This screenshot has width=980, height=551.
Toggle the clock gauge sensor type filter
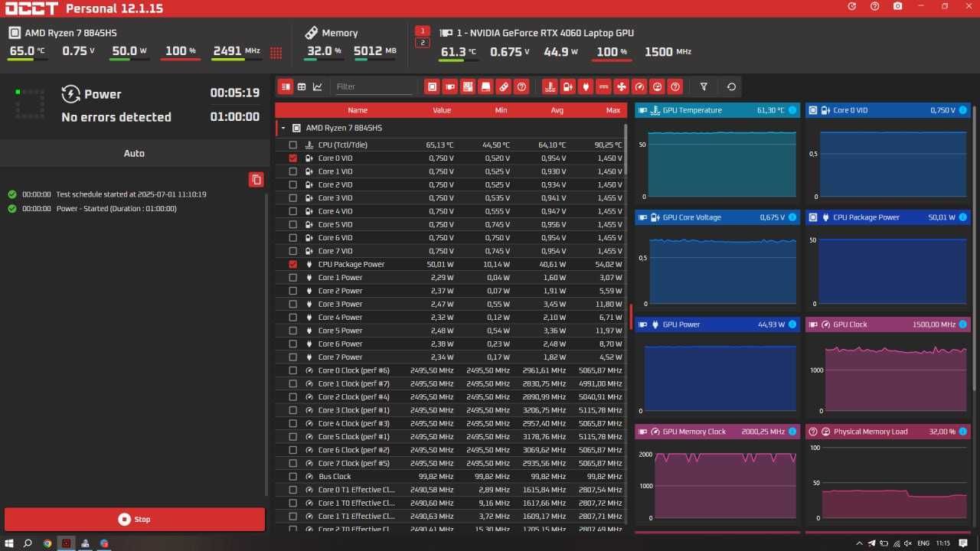coord(639,86)
